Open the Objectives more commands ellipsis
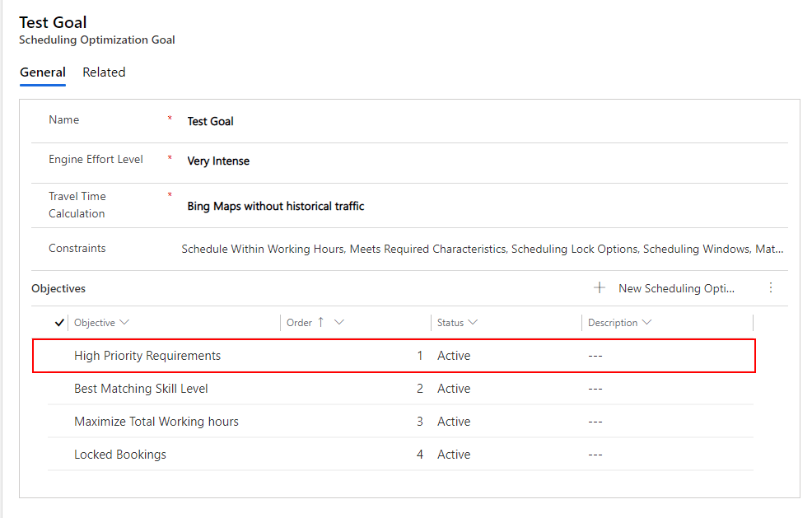Screen dimensions: 812x518 (771, 287)
